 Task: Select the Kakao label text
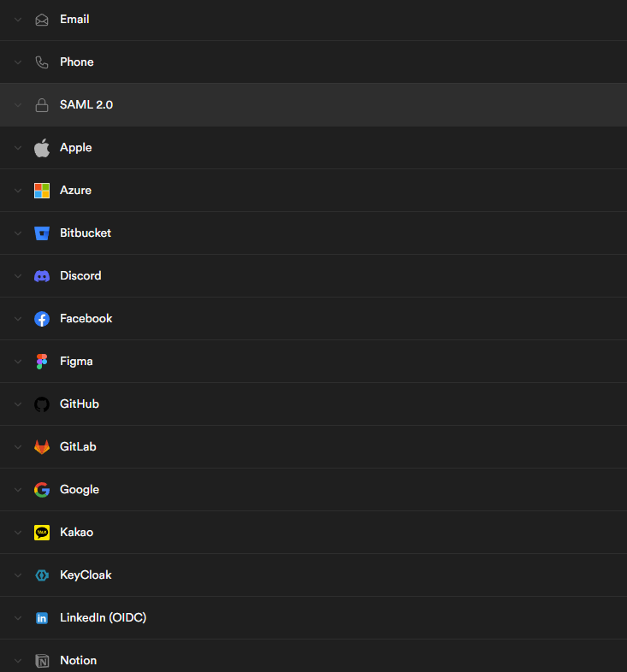coord(76,533)
